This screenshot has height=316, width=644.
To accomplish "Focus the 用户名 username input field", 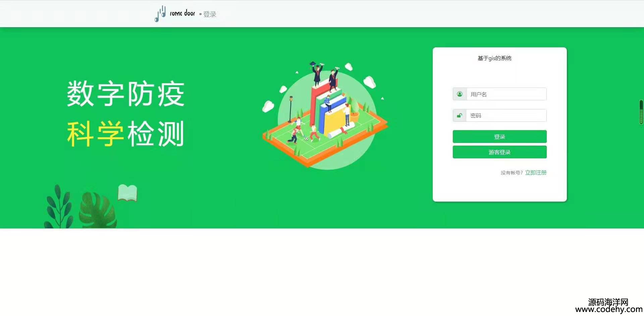I will [x=506, y=94].
